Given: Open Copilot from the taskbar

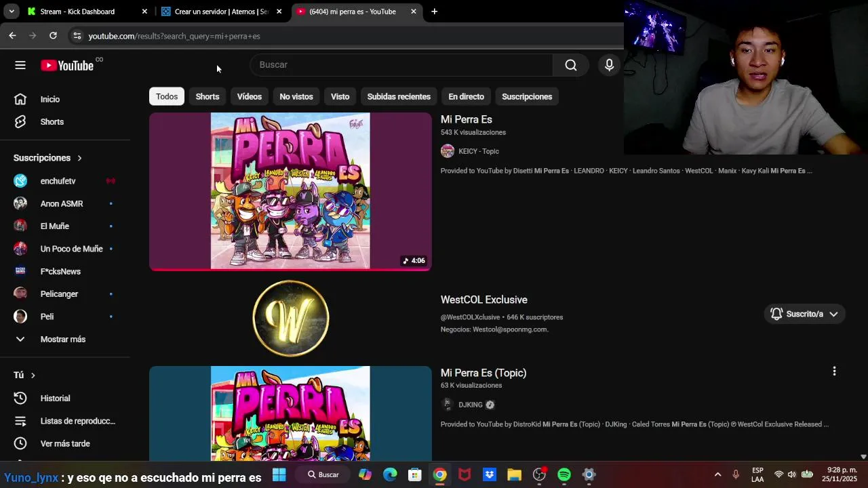Looking at the screenshot, I should [x=365, y=474].
